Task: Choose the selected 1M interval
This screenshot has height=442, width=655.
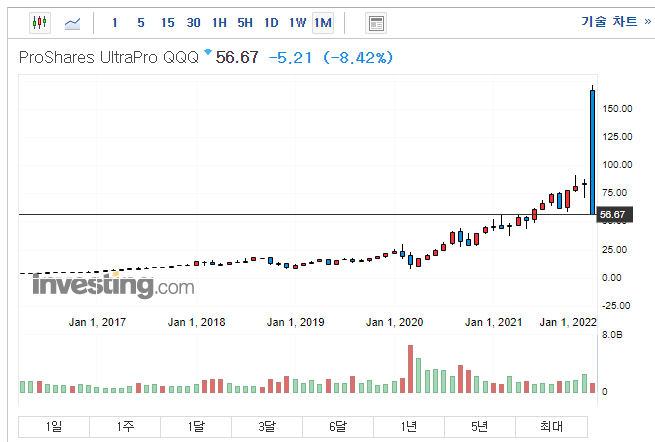Action: click(x=323, y=23)
